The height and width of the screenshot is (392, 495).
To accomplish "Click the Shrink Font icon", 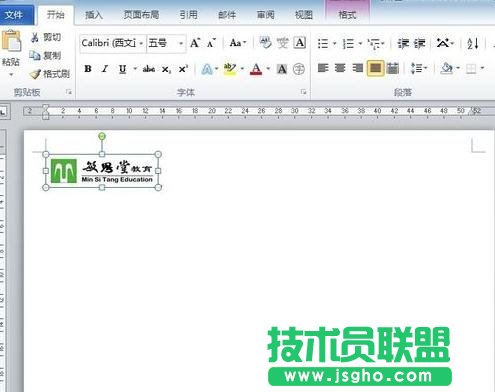I will (211, 43).
